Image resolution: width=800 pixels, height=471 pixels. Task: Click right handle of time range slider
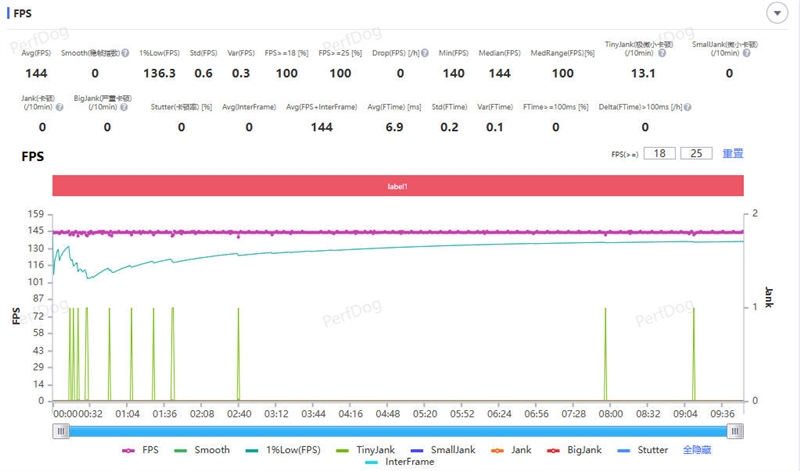pos(736,431)
